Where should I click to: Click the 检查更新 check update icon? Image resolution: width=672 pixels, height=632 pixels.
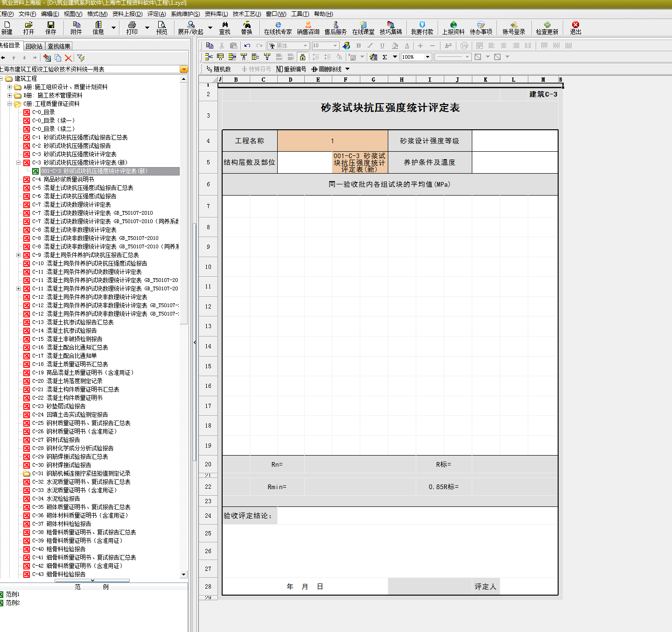(547, 28)
